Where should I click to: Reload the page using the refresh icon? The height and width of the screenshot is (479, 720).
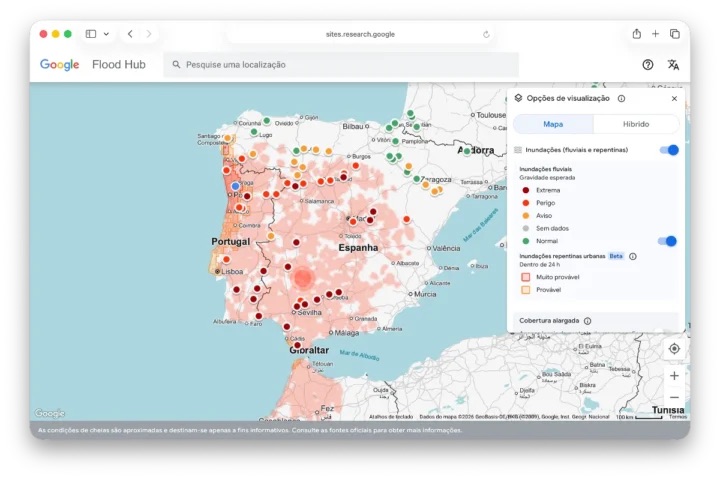(486, 34)
